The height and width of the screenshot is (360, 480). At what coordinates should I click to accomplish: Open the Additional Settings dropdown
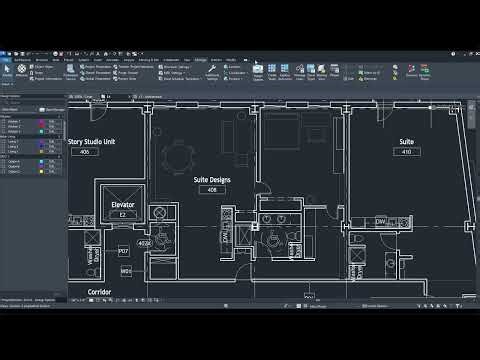point(212,72)
